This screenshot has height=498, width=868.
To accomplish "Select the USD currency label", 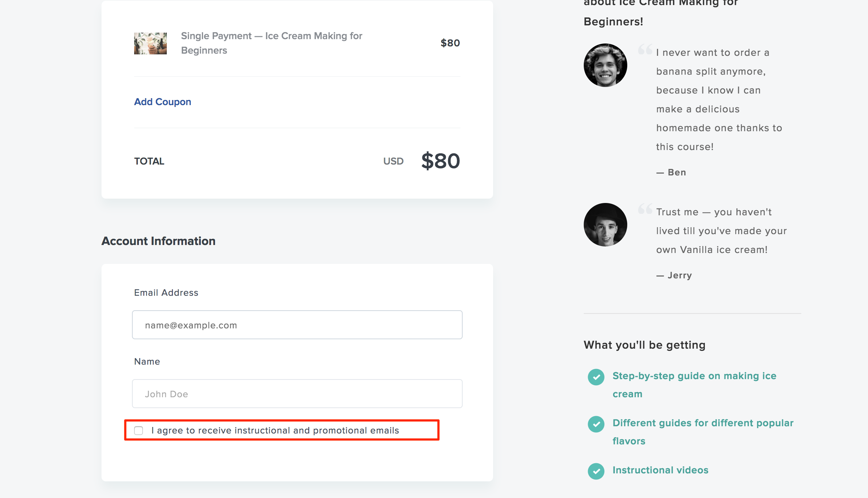I will 393,161.
